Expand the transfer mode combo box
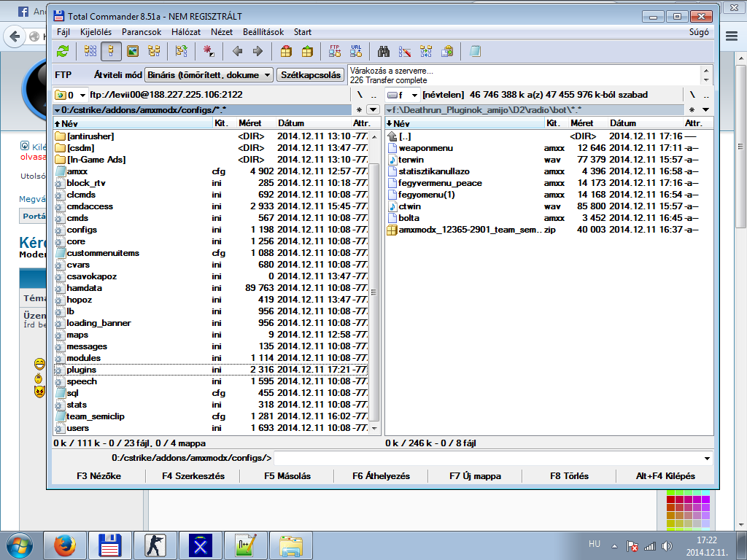This screenshot has width=747, height=560. pos(267,75)
